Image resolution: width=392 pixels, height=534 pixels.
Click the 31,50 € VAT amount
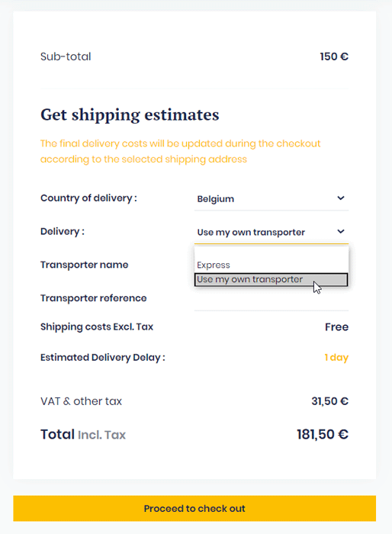(x=329, y=401)
